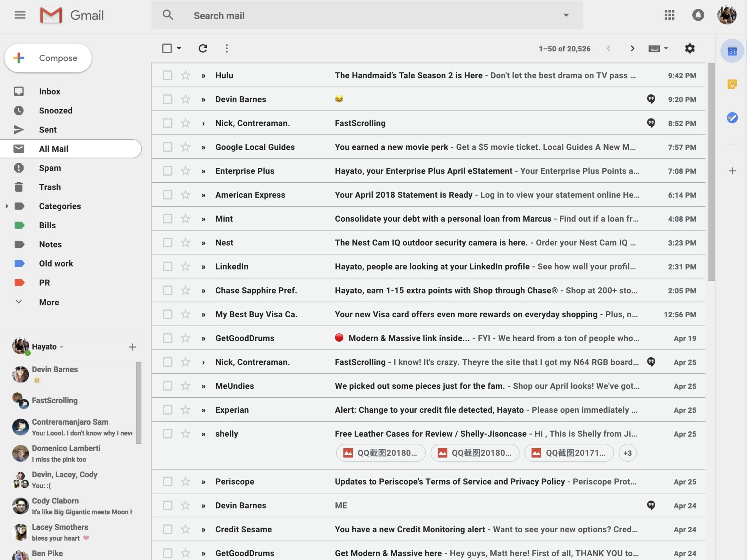
Task: Expand the search options dropdown arrow
Action: [566, 15]
